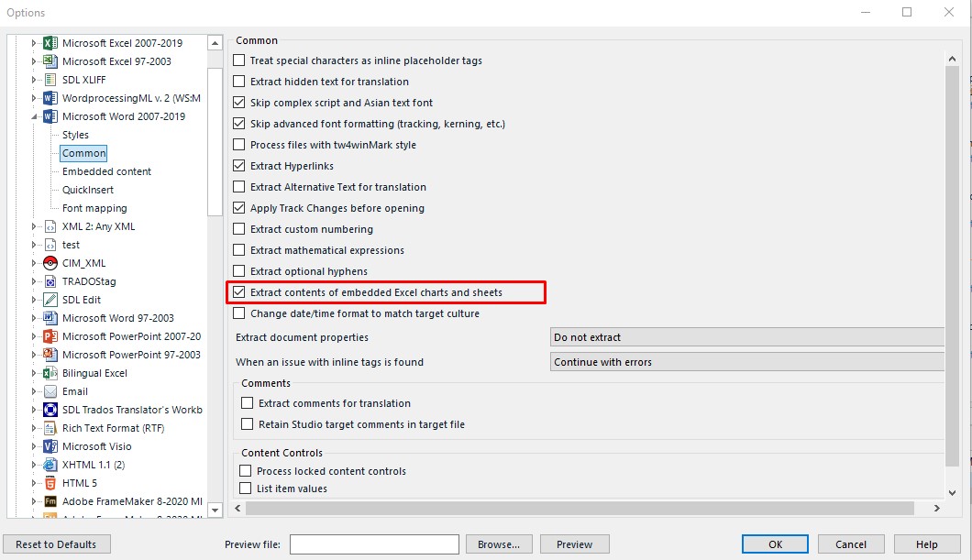Enable Extract hidden text for translation
972x560 pixels.
click(x=238, y=81)
